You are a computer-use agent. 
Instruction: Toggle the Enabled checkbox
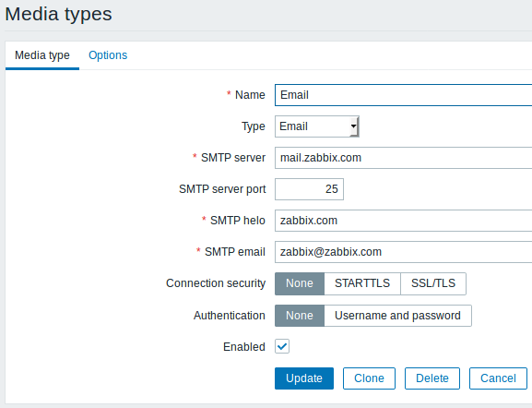[282, 346]
